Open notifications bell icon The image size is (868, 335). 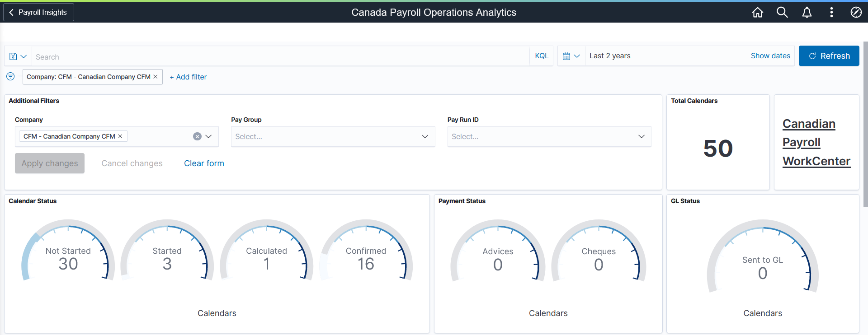(807, 12)
